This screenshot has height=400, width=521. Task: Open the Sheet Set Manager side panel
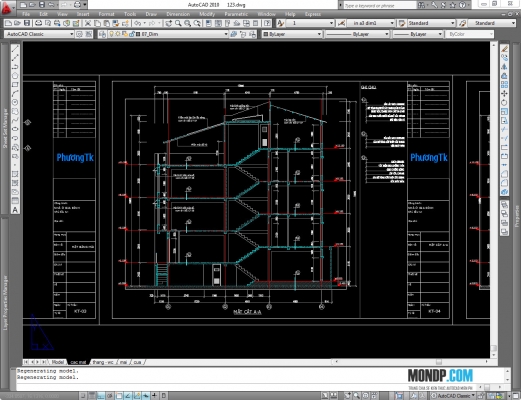(x=5, y=128)
